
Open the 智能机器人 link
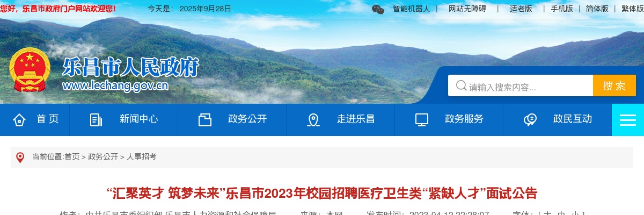pyautogui.click(x=412, y=9)
